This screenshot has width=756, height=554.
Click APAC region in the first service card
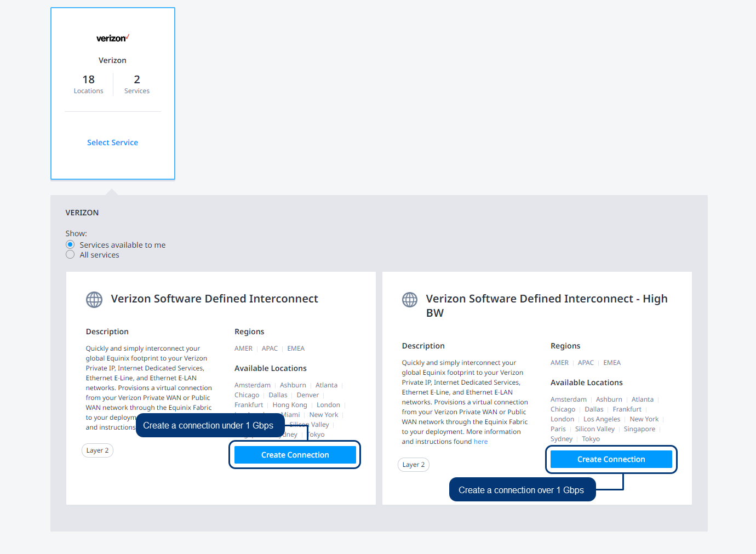pos(270,349)
